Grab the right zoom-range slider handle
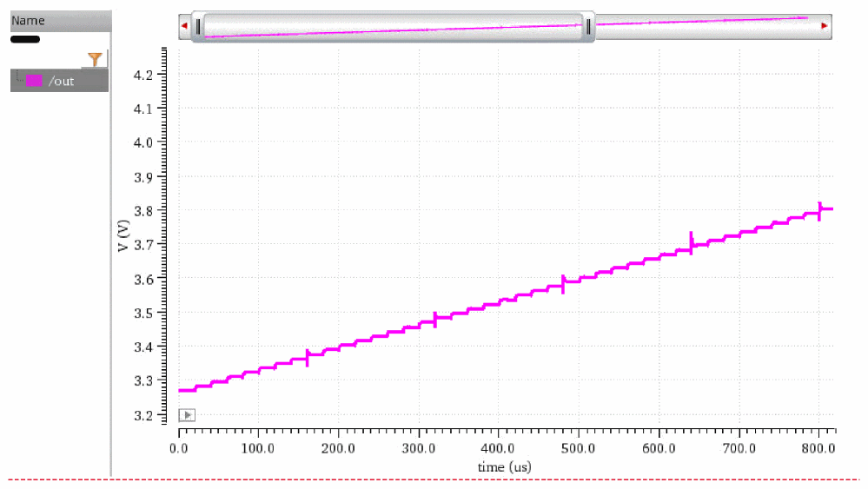The width and height of the screenshot is (868, 489). pyautogui.click(x=588, y=27)
